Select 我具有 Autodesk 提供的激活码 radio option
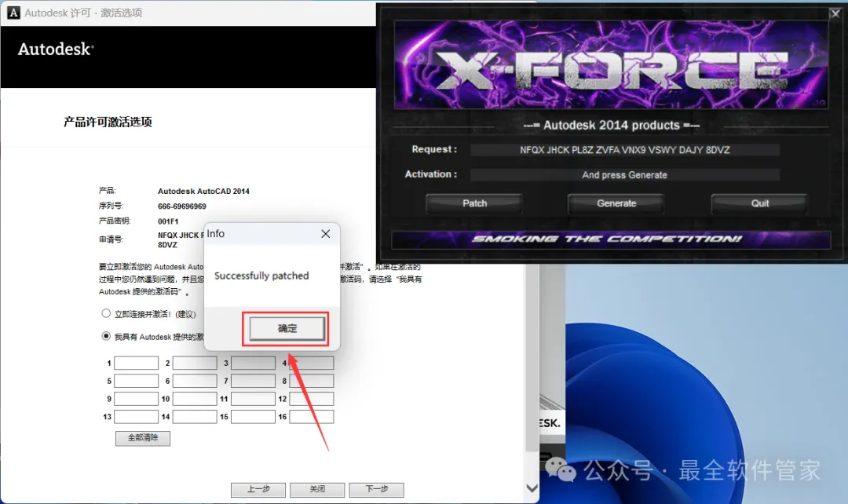The width and height of the screenshot is (848, 504). 106,336
